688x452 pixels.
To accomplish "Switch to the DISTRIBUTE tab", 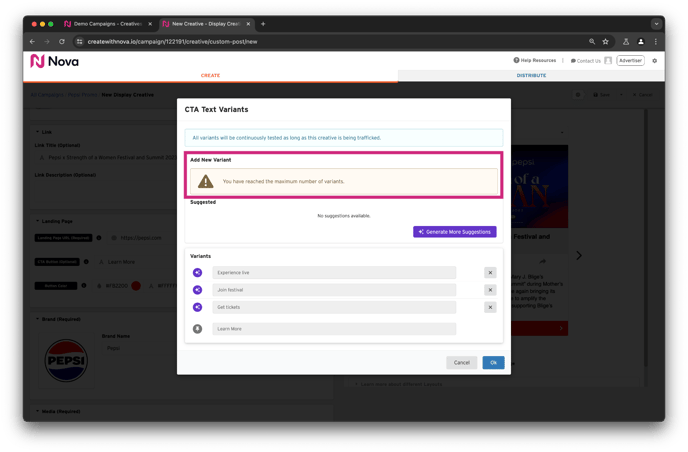I will [x=531, y=75].
